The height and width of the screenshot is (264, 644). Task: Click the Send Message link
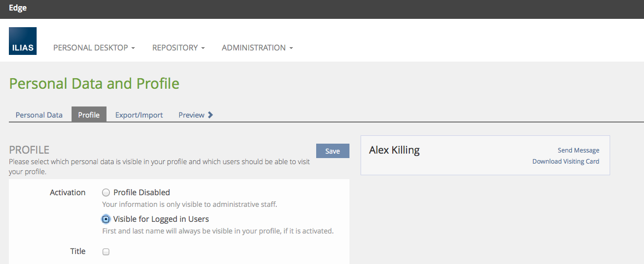click(x=578, y=150)
